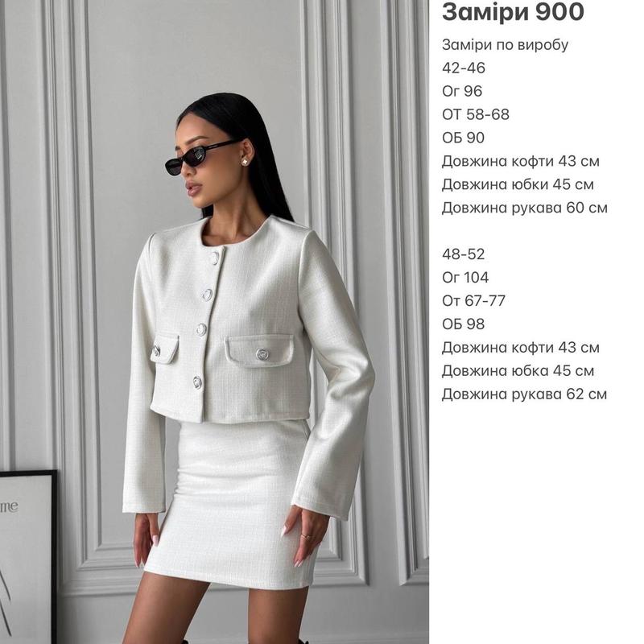Select 'Довжина юбки 45 см' line
Screen dimensions: 644x644
coord(518,184)
